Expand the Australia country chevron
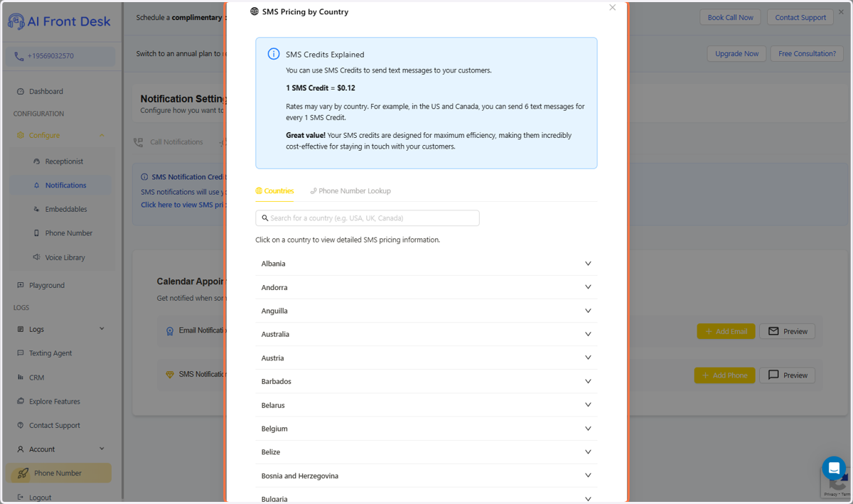Viewport: 853px width, 504px height. 588,334
